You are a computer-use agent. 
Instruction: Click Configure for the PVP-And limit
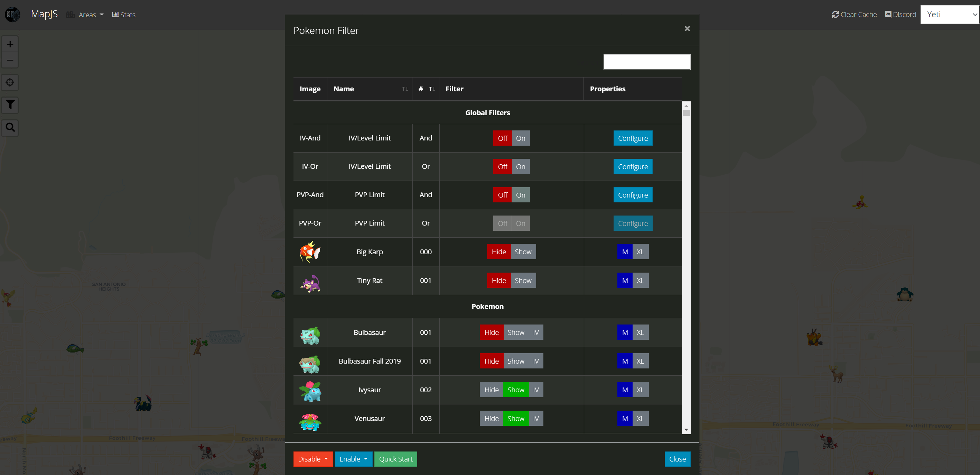[632, 195]
